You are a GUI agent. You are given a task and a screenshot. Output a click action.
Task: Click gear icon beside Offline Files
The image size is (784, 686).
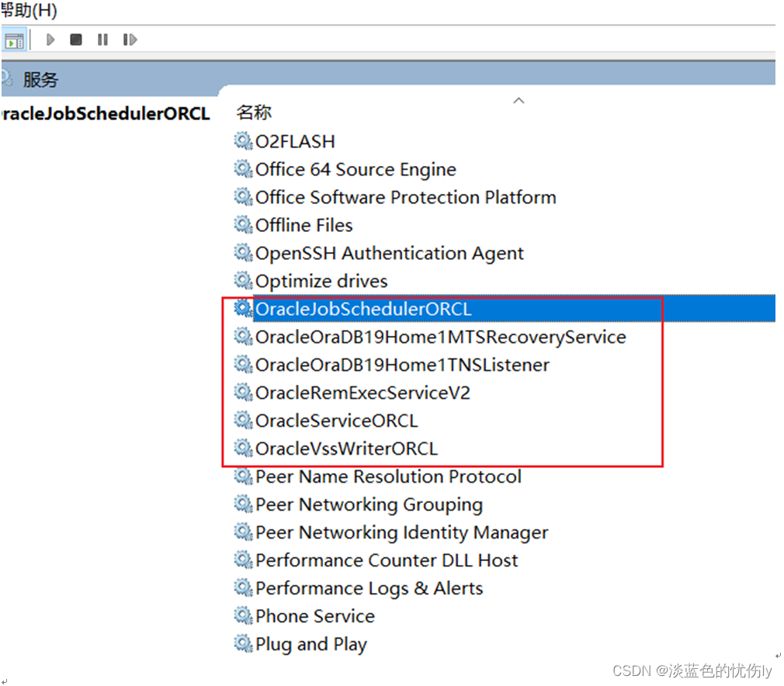(244, 225)
